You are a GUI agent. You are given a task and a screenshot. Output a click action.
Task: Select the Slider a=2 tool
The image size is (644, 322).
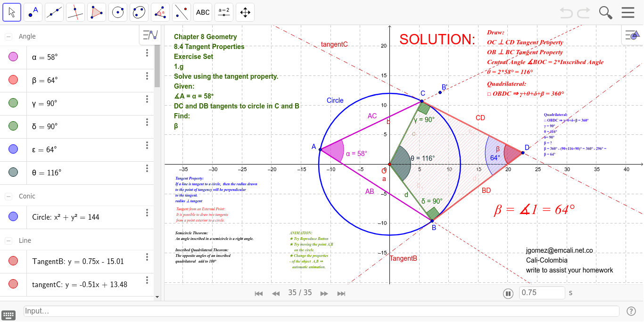[x=224, y=12]
